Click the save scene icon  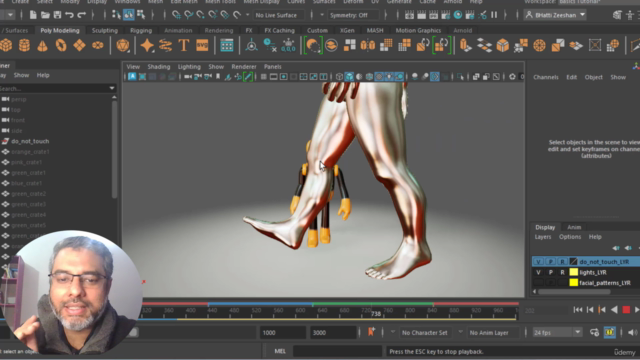pos(57,15)
